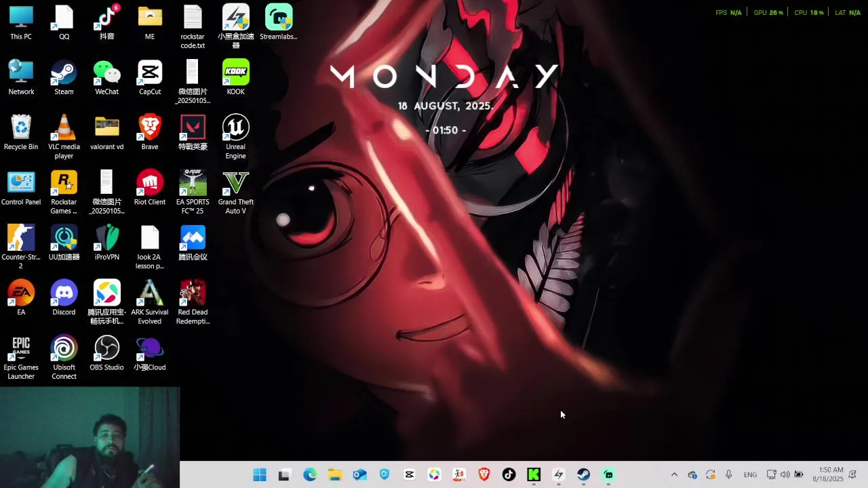Select the Riot Client desktop shortcut
868x488 pixels.
pyautogui.click(x=150, y=188)
